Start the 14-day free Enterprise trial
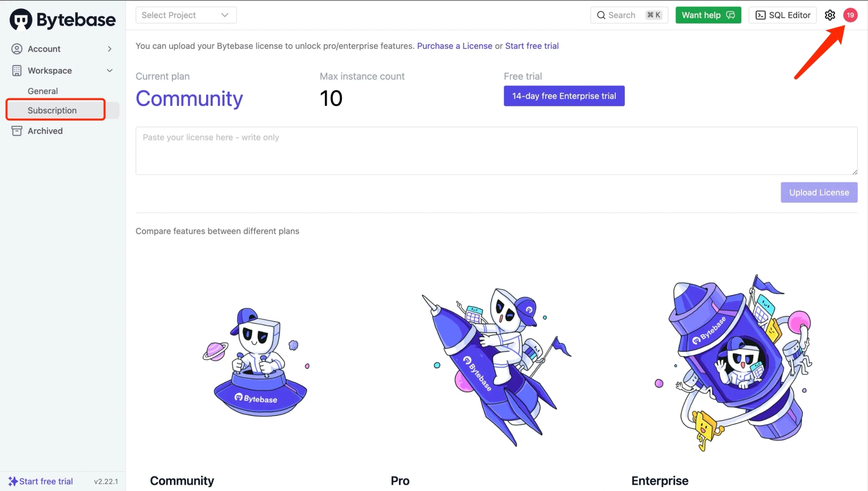The width and height of the screenshot is (868, 491). pos(564,96)
